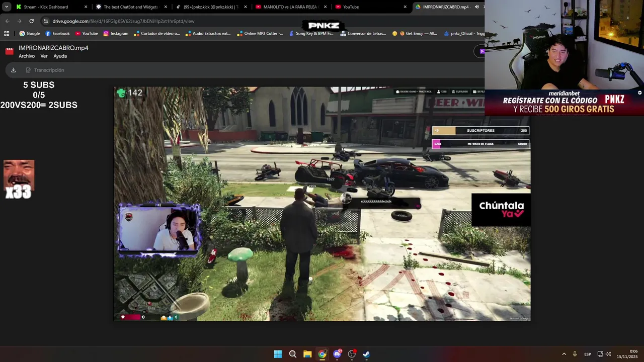Click the browser back arrow

tap(7, 21)
